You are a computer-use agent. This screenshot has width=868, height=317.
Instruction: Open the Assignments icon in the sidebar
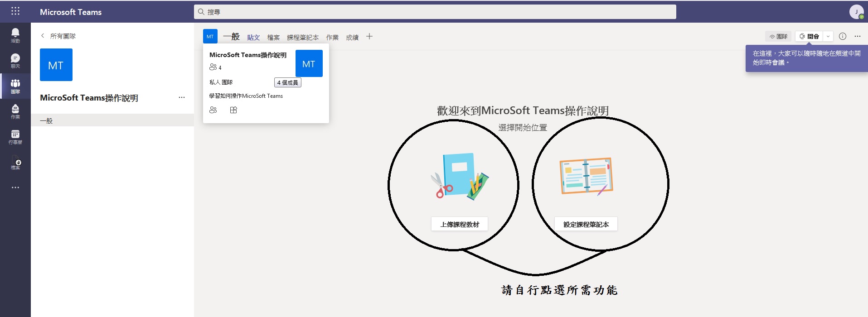(15, 111)
